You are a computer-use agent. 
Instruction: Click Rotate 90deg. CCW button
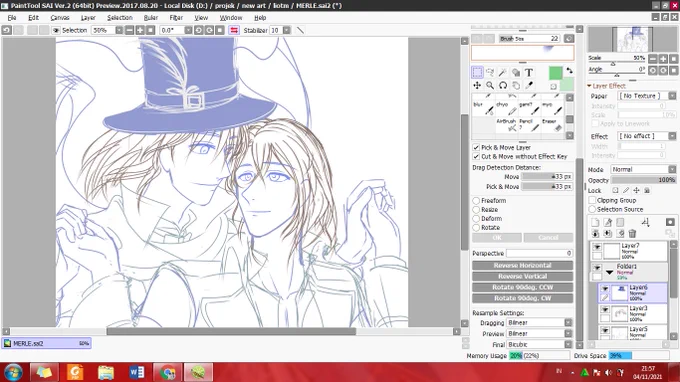tap(523, 287)
